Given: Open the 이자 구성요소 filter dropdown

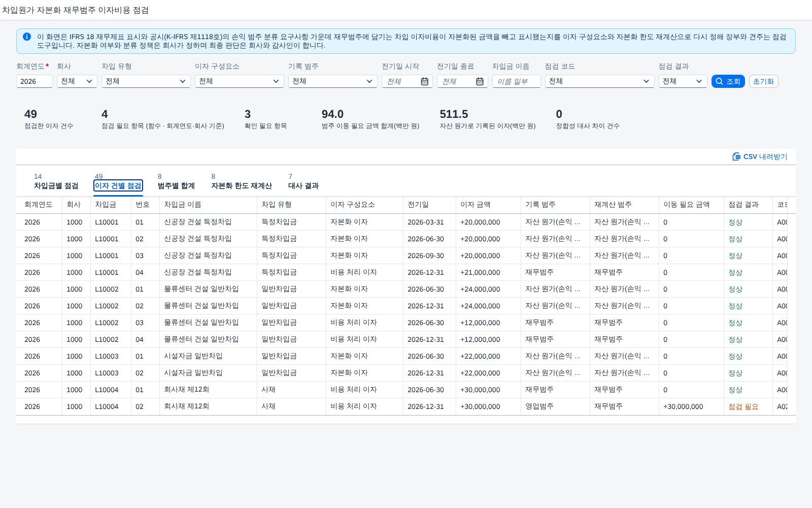Looking at the screenshot, I should click(240, 81).
